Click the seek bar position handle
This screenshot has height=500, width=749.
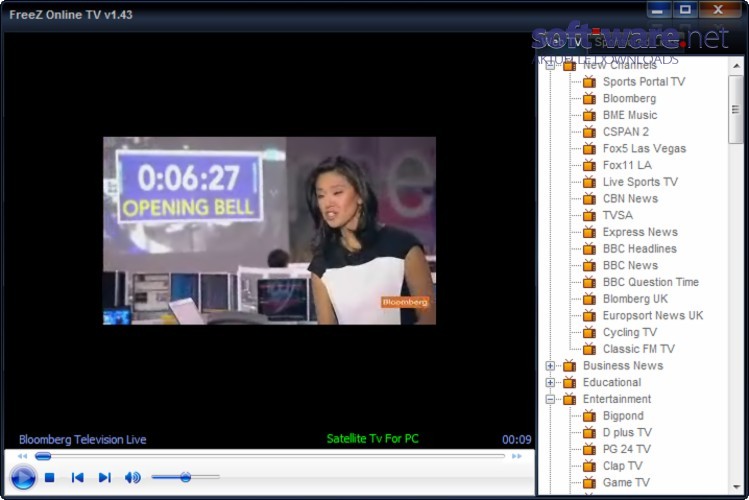(43, 456)
